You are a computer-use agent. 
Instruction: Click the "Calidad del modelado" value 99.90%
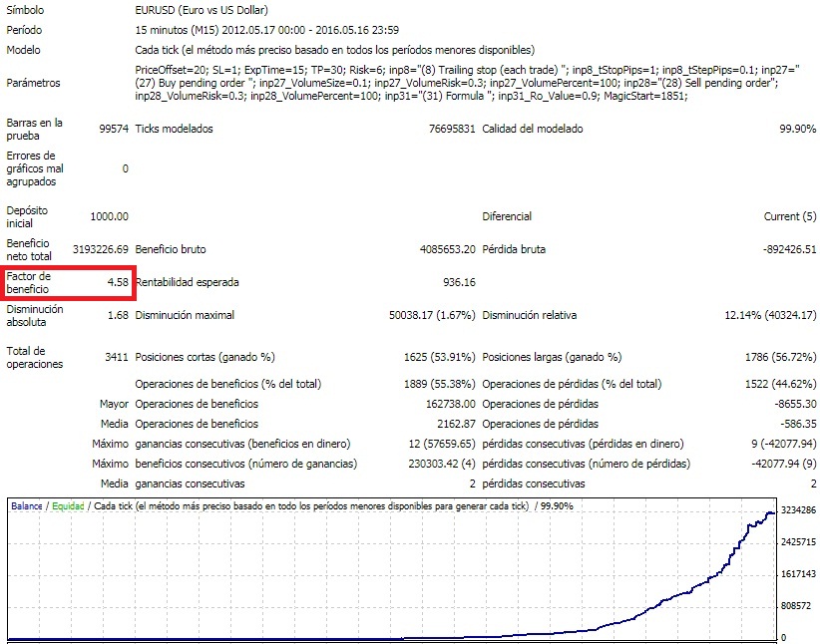point(797,129)
